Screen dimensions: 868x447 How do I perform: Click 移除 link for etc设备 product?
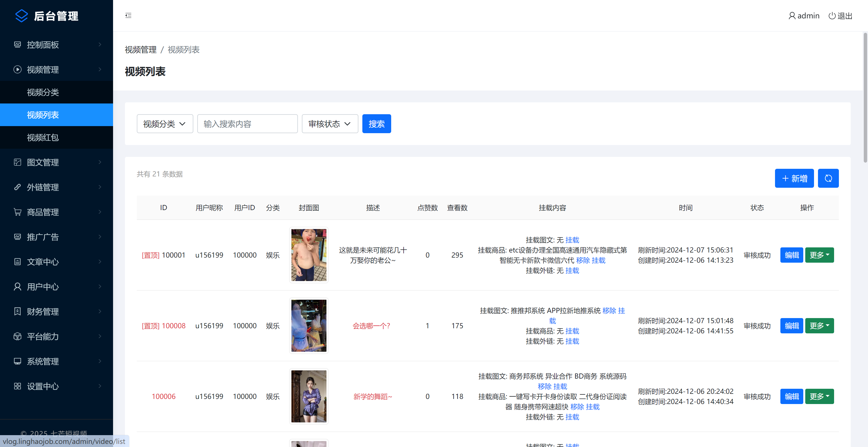tap(583, 260)
